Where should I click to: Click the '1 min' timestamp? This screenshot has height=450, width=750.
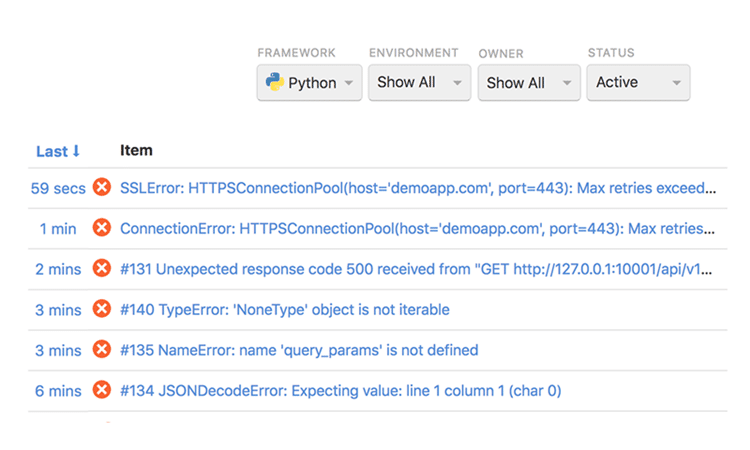click(x=58, y=229)
